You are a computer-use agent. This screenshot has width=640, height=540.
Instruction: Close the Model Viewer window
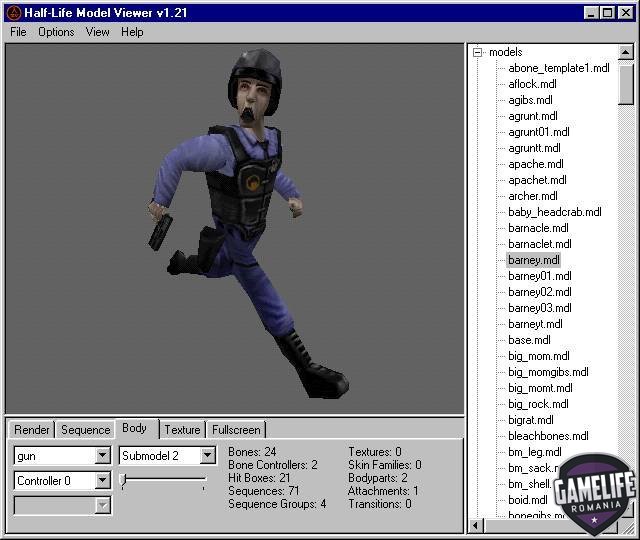click(625, 13)
